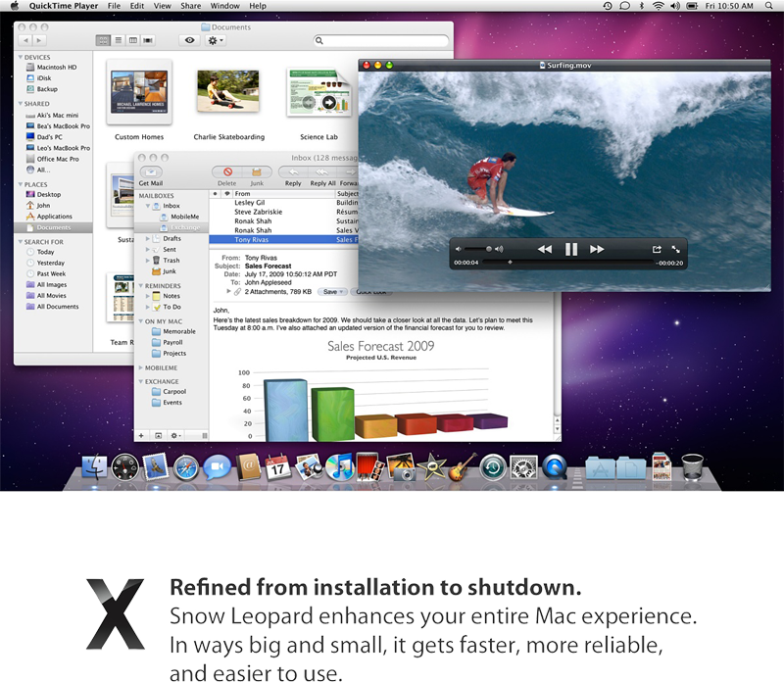Open the Window menu

point(224,6)
